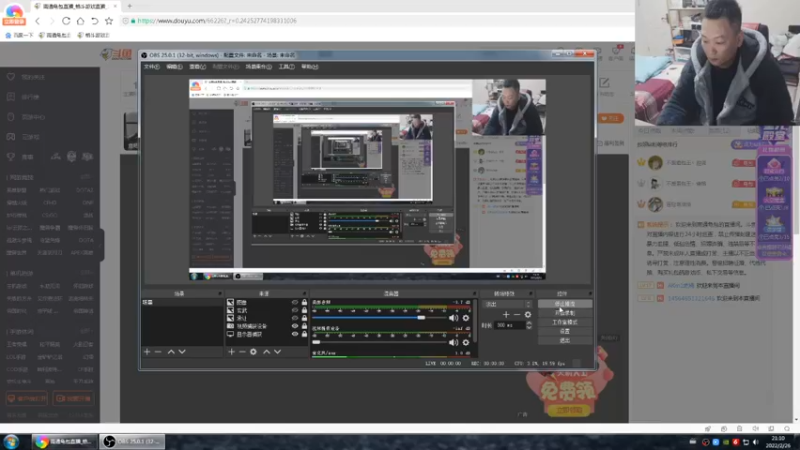Click the streaming button in OBS Controls

pos(565,304)
